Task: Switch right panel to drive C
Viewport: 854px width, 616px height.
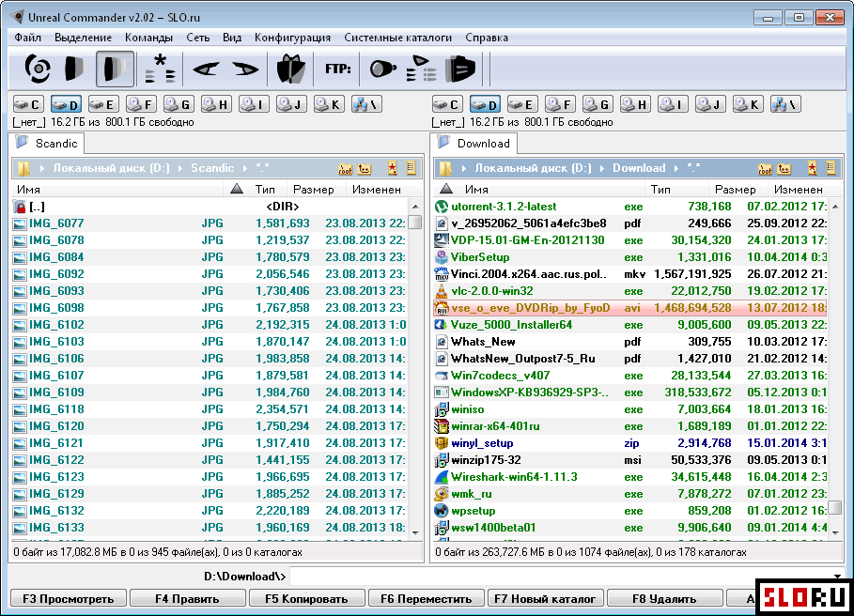Action: pos(447,104)
